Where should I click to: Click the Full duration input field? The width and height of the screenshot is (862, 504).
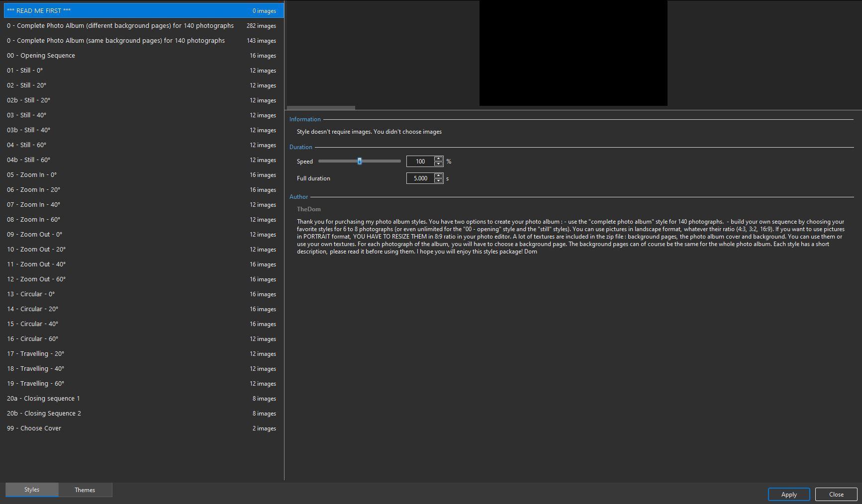tap(420, 178)
